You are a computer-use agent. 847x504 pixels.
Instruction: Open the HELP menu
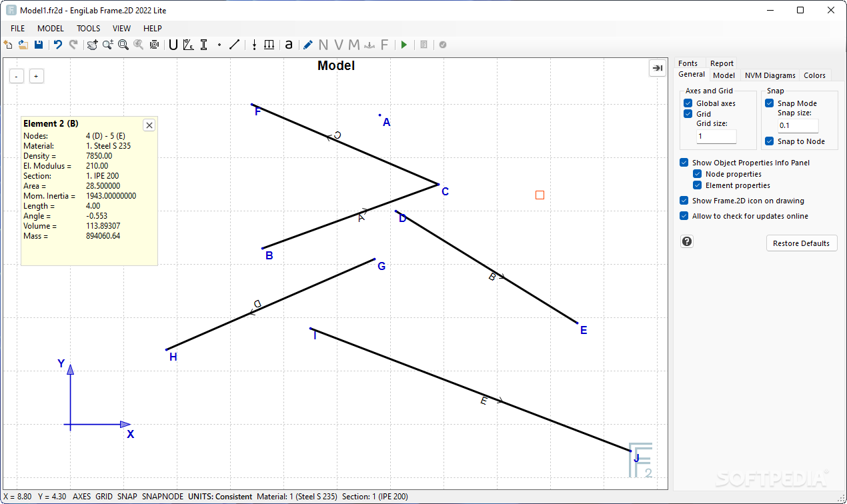coord(153,29)
